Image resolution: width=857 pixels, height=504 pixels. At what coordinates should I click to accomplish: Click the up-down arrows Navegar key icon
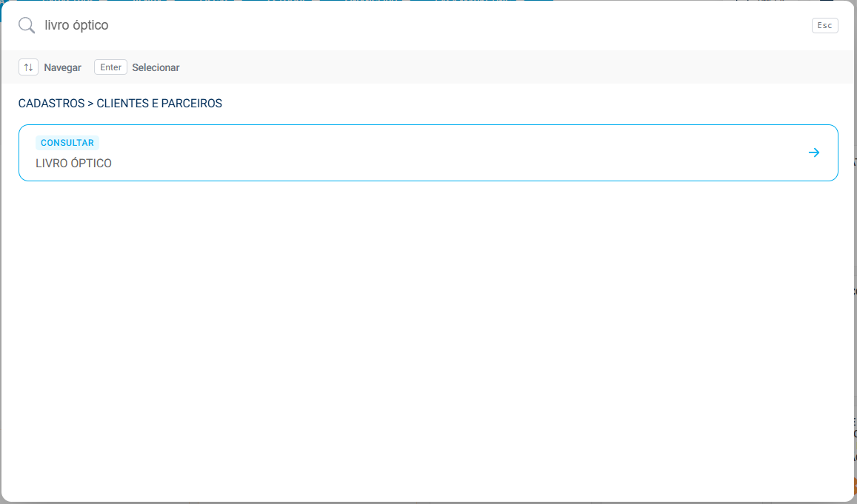tap(28, 67)
